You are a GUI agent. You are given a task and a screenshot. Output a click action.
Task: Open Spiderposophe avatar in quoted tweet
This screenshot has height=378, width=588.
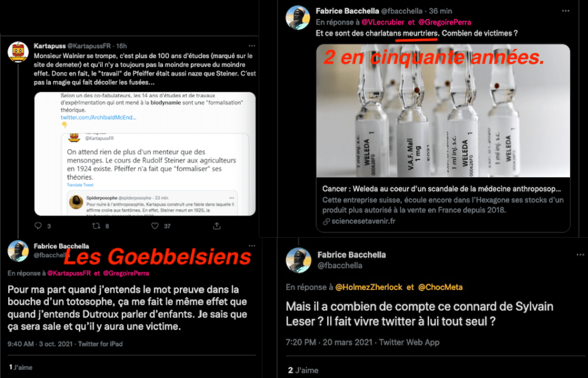point(76,201)
